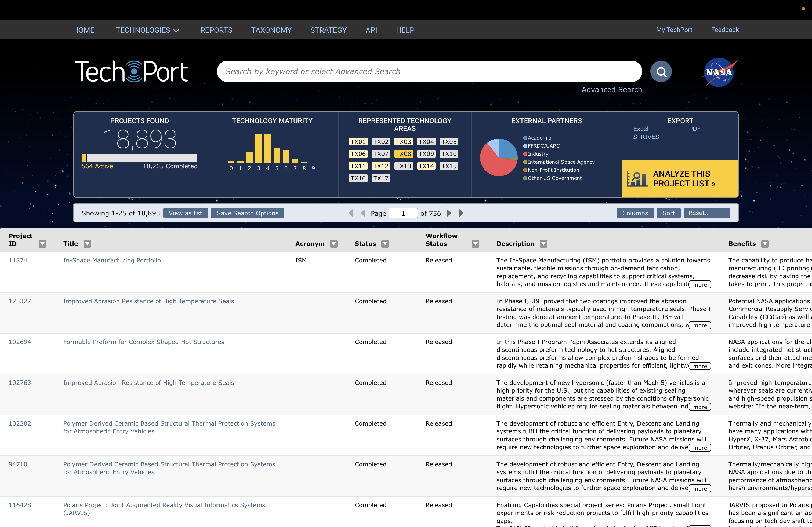
Task: Toggle the TX01 technology area filter
Action: tap(358, 141)
